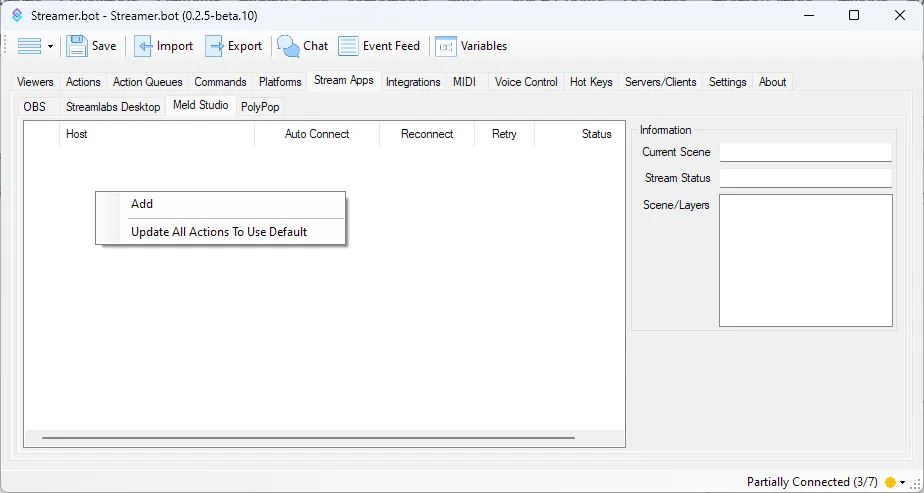
Task: Open the Variables icon in toolbar
Action: (x=446, y=46)
